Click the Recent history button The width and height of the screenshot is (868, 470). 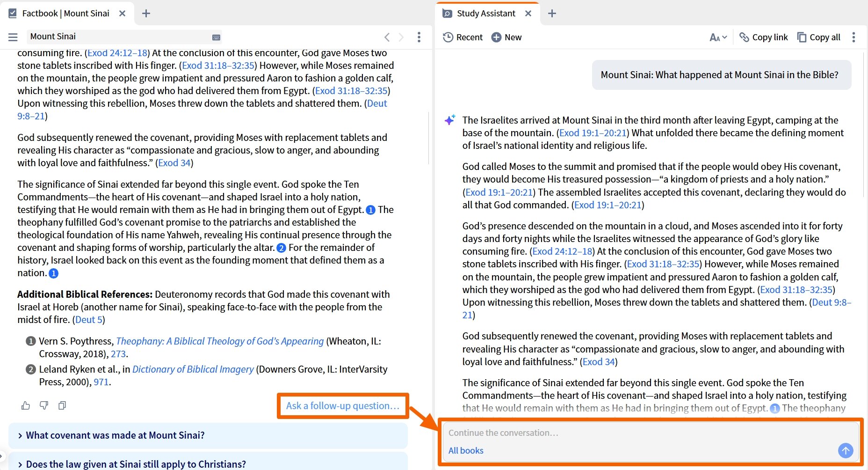[463, 37]
